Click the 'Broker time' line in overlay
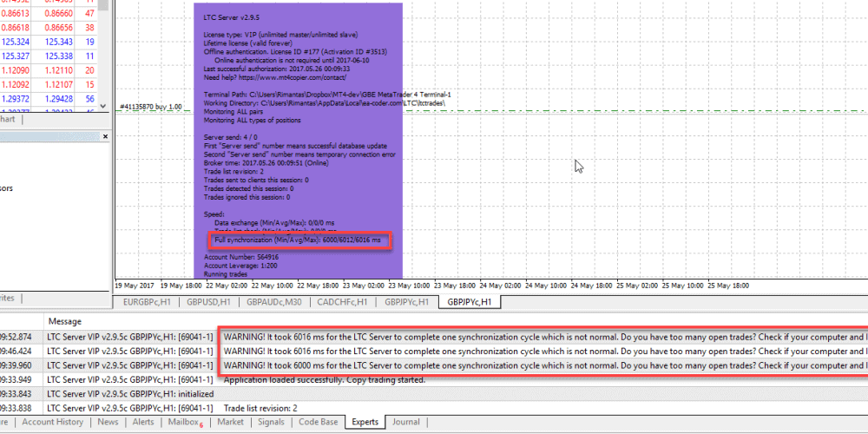The height and width of the screenshot is (434, 868). pyautogui.click(x=266, y=163)
